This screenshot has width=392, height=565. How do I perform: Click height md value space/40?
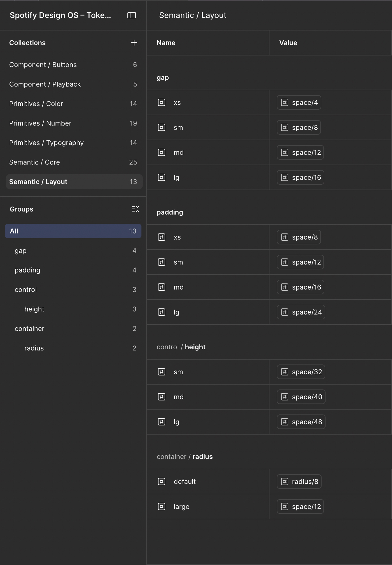[x=301, y=397]
